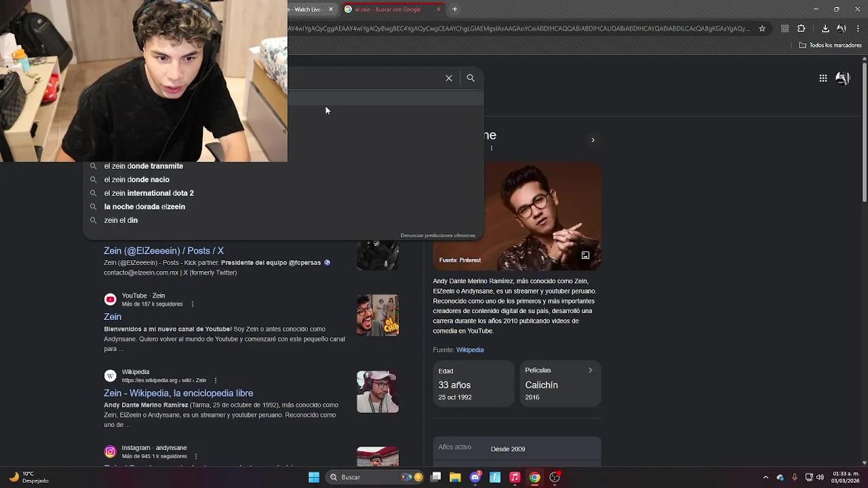This screenshot has width=868, height=488.
Task: Open knowledge panel three-dot more options
Action: [x=492, y=148]
